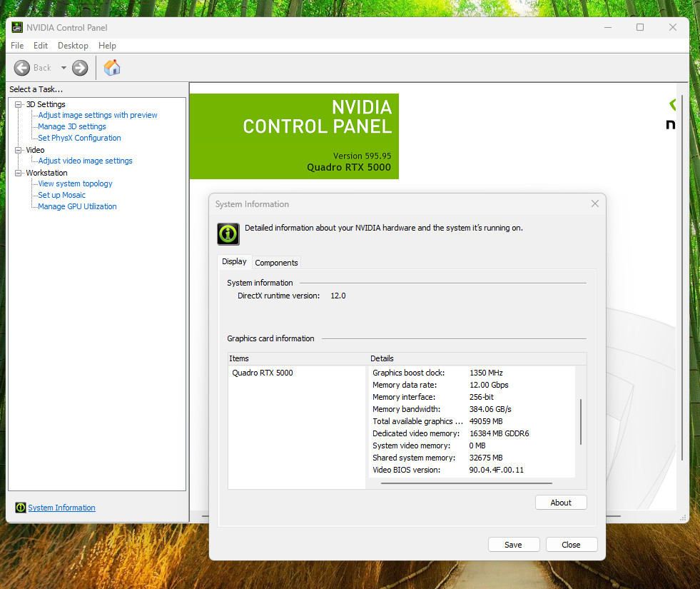Open View system topology

point(75,183)
